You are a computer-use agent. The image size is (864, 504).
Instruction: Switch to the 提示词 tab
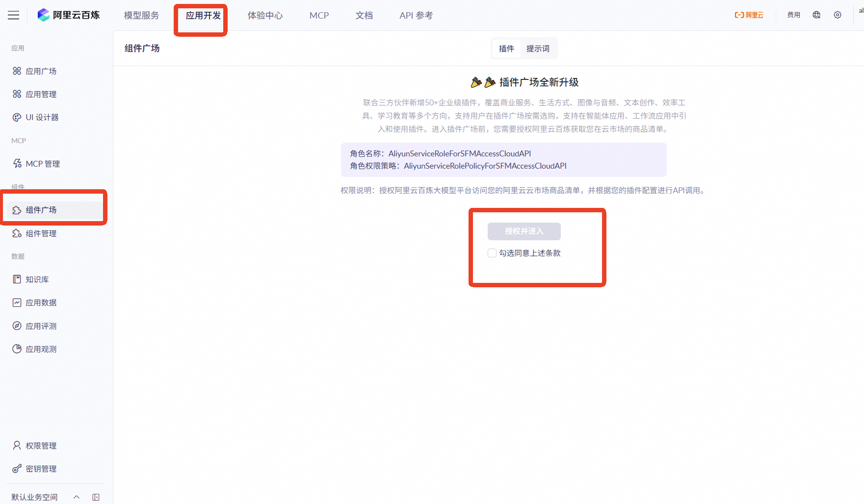[538, 49]
